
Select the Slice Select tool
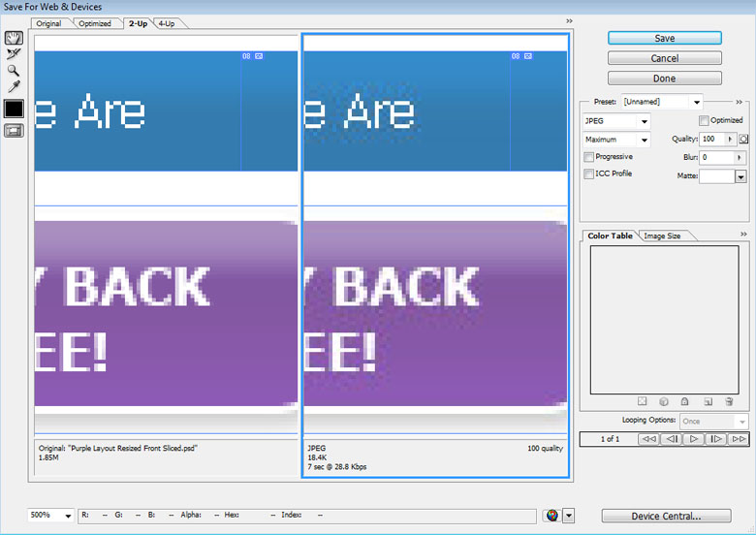[x=14, y=54]
